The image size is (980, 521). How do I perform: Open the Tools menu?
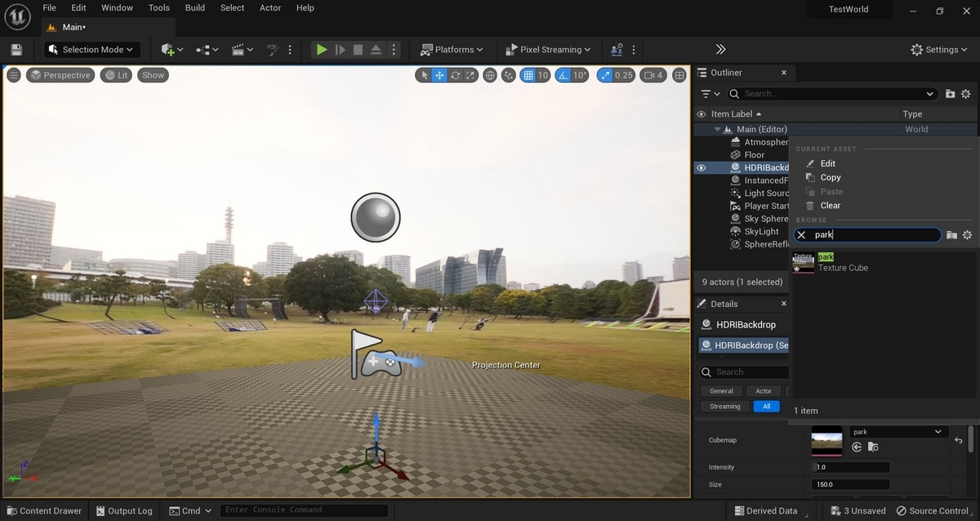coord(159,8)
